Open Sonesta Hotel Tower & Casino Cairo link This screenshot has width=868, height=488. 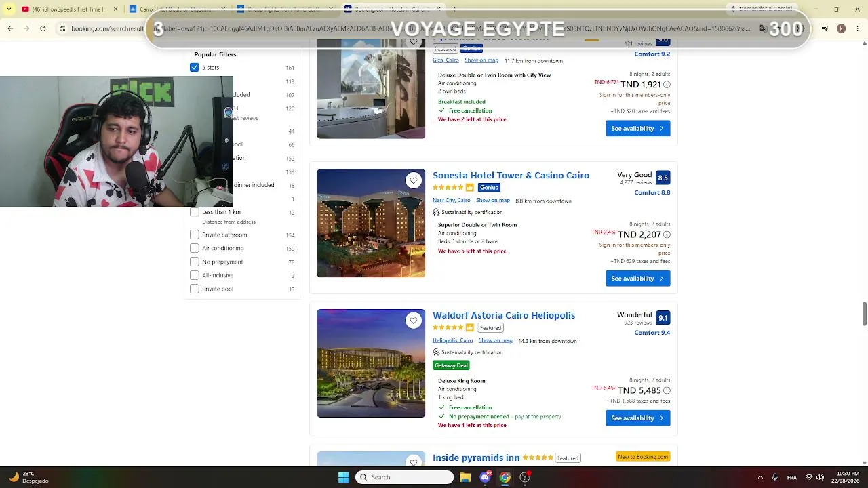[511, 175]
